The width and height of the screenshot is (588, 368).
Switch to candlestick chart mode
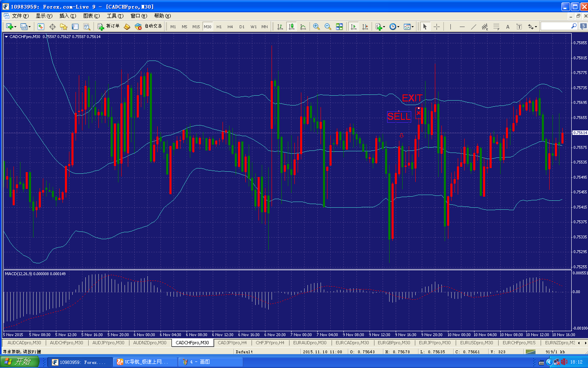click(292, 27)
